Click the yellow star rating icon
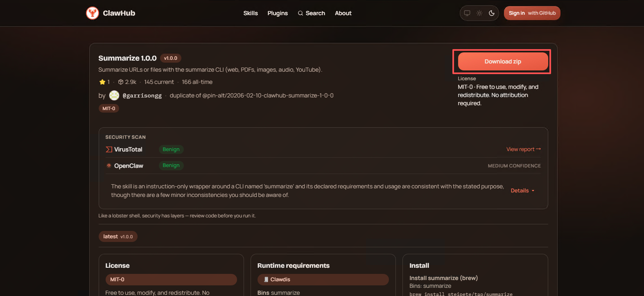The width and height of the screenshot is (644, 296). click(x=102, y=82)
